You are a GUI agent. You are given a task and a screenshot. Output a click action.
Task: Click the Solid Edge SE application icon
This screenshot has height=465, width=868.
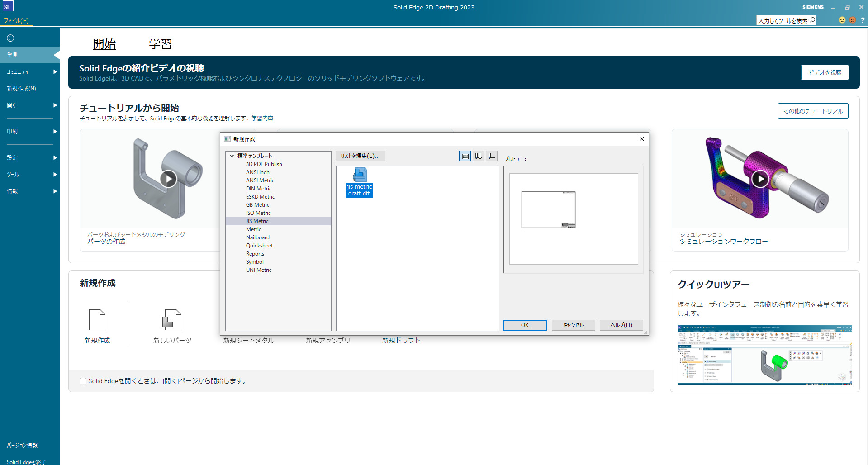[x=8, y=6]
